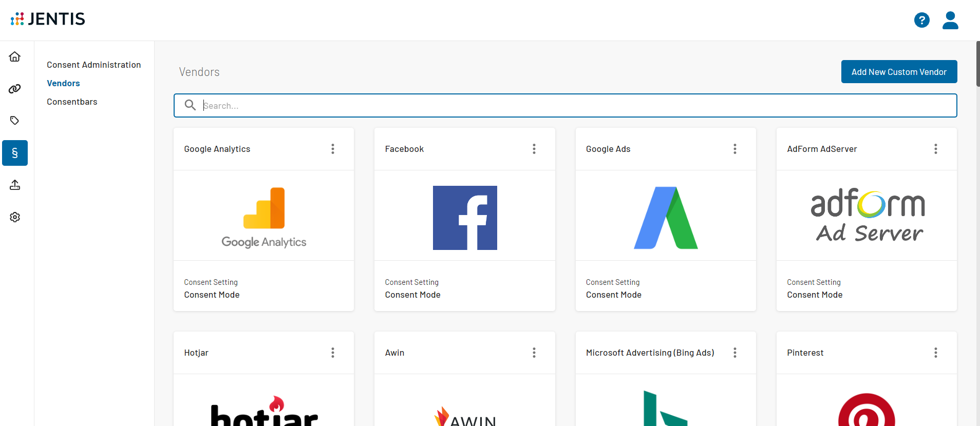This screenshot has width=980, height=426.
Task: Click the search magnifier icon
Action: [190, 105]
